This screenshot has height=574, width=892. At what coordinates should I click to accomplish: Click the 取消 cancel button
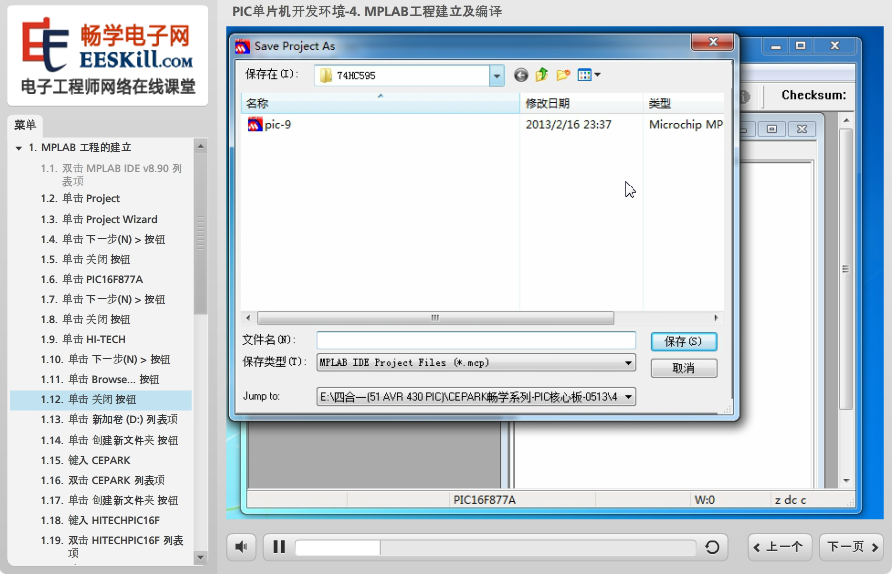point(684,368)
